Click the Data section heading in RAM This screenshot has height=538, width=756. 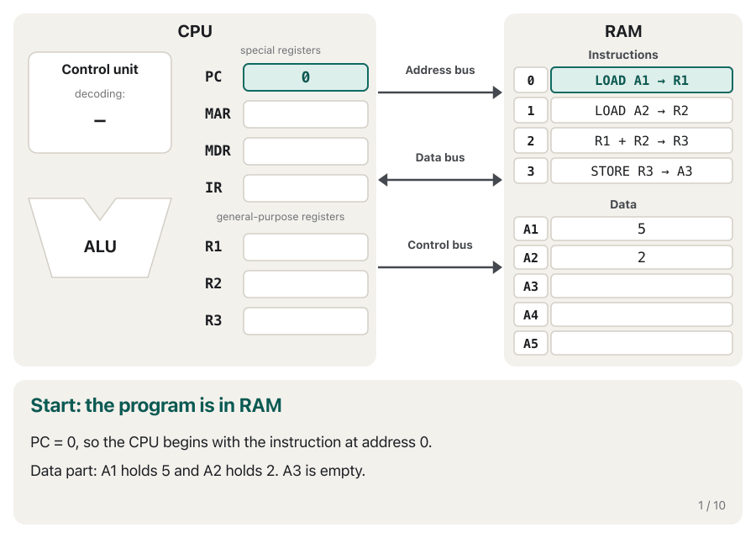click(x=623, y=204)
